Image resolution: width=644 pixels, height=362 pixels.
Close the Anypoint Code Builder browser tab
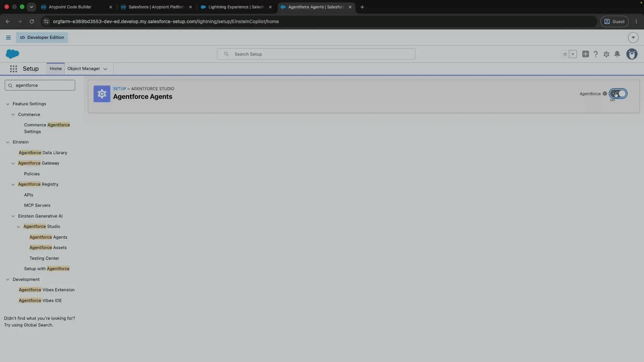[111, 7]
